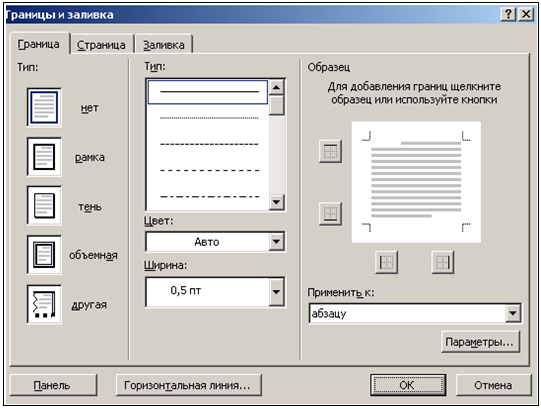Click the line style scrollbar thumb
Screen dimensions: 541x409
pos(276,105)
